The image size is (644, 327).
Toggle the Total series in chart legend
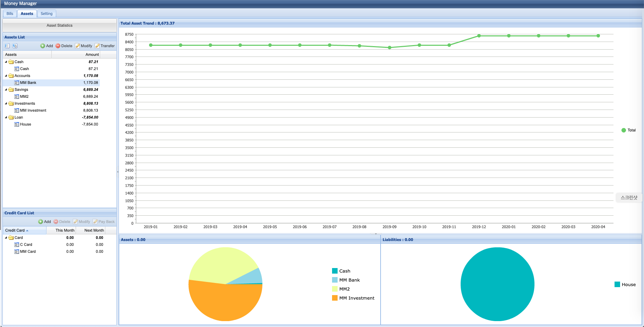tap(628, 130)
